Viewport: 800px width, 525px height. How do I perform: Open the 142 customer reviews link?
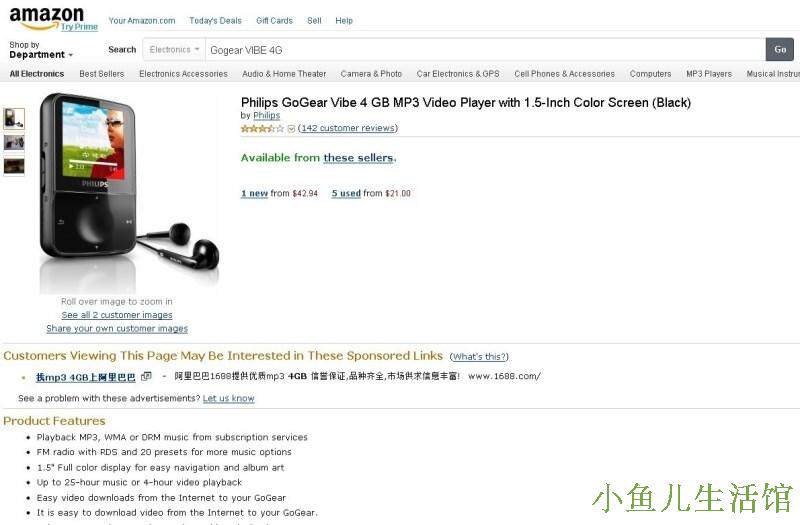(348, 128)
